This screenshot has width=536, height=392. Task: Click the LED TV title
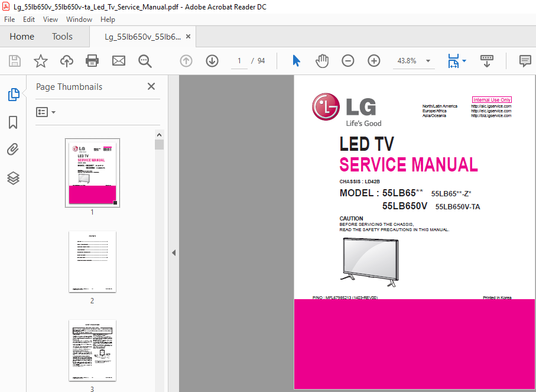[x=366, y=144]
